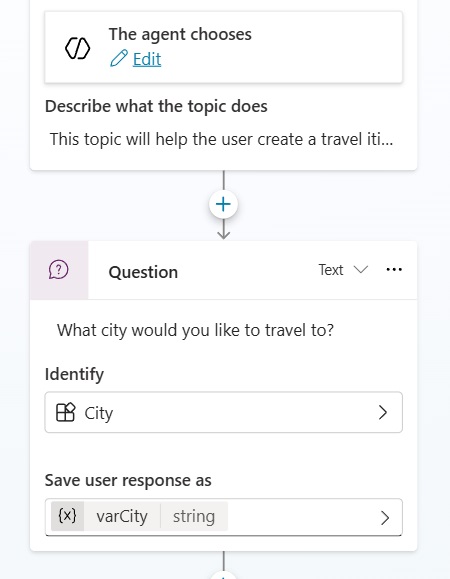Screen dimensions: 450x579
Task: Click the City entity icon
Action: click(65, 412)
